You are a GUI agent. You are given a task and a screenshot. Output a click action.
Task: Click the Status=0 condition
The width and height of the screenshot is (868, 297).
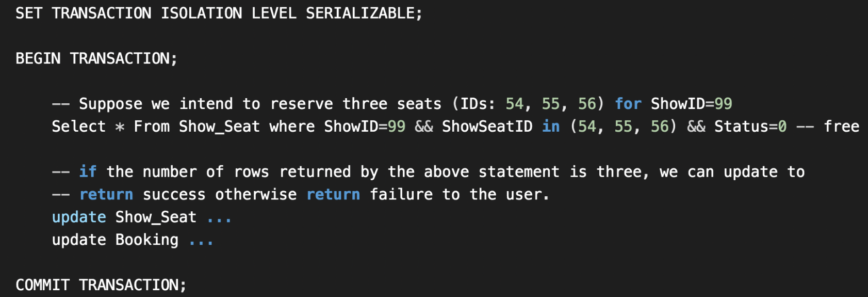750,127
